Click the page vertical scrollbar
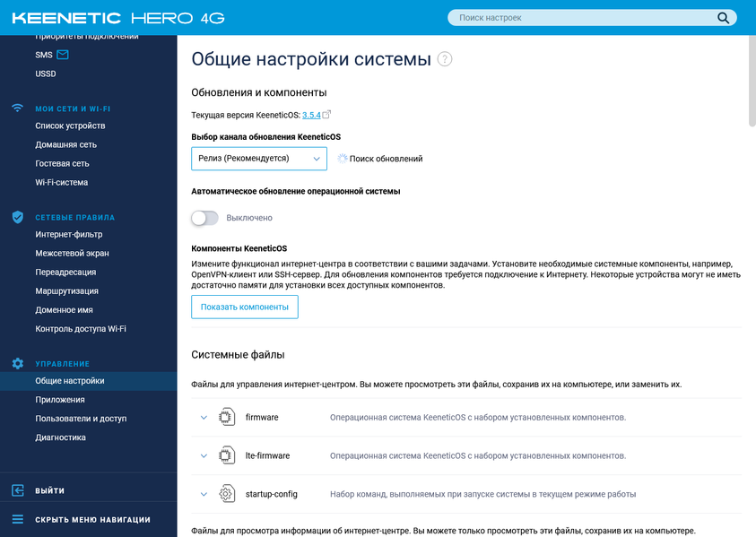This screenshot has width=756, height=537. point(752,82)
